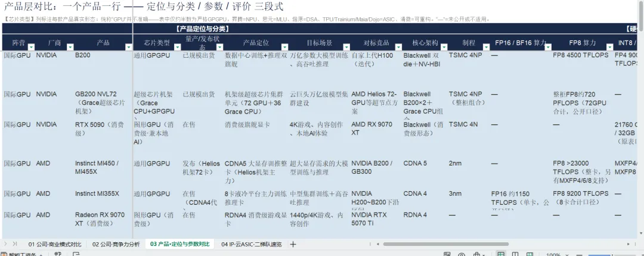This screenshot has width=644, height=256.
Task: Open the 量产/发布状态 filter dropdown
Action: [219, 47]
